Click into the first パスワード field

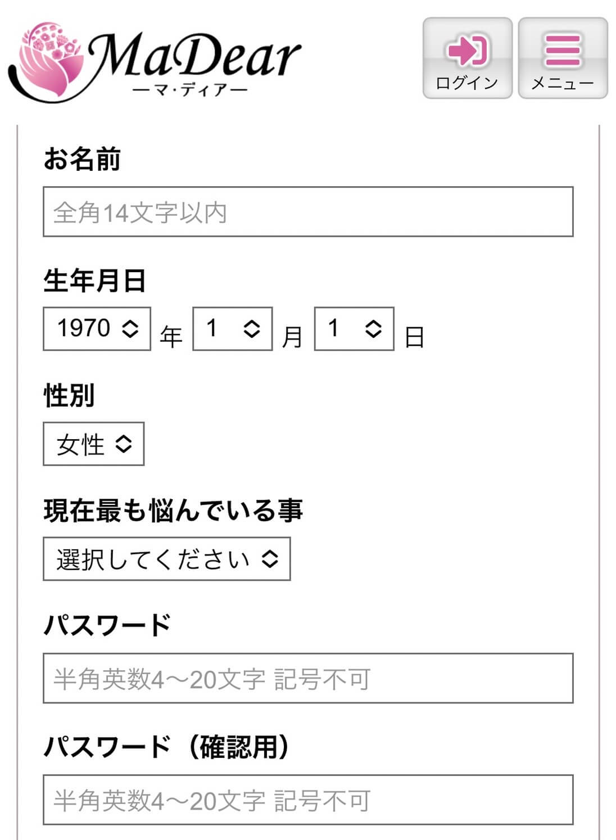pos(308,679)
